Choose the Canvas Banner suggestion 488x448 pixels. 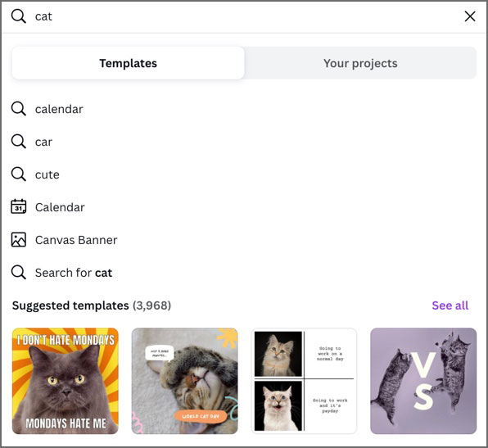click(244, 240)
